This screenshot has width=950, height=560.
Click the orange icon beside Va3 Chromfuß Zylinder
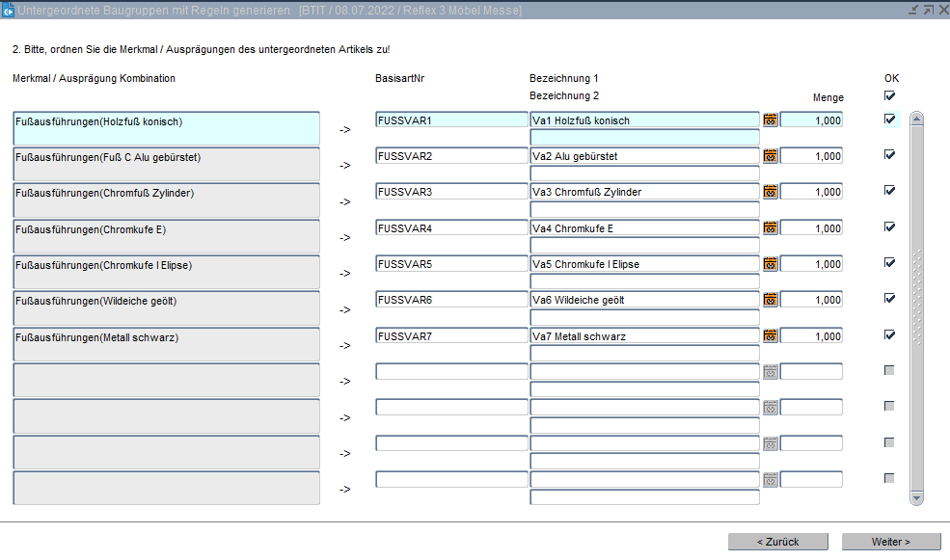point(770,192)
